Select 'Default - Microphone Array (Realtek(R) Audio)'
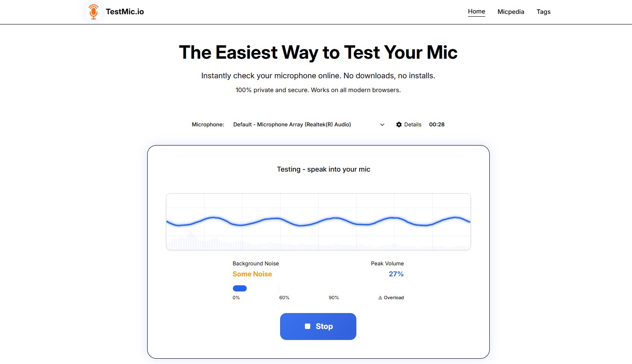Image resolution: width=632 pixels, height=364 pixels. [x=292, y=124]
